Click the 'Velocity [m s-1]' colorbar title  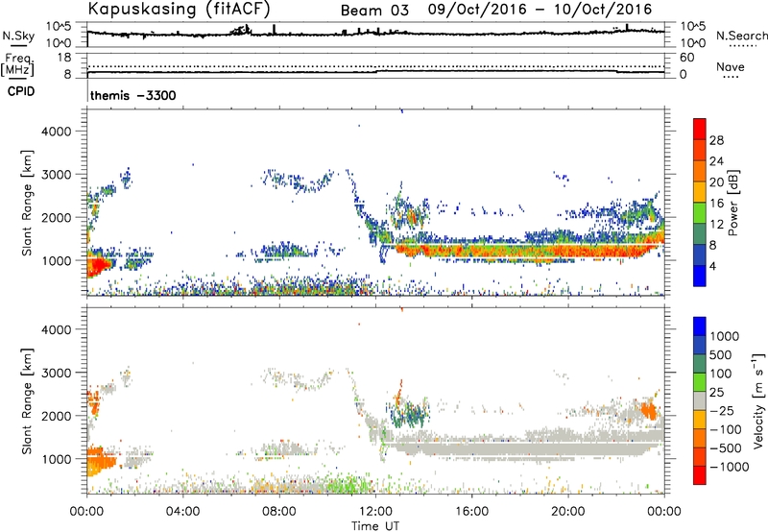click(x=758, y=400)
